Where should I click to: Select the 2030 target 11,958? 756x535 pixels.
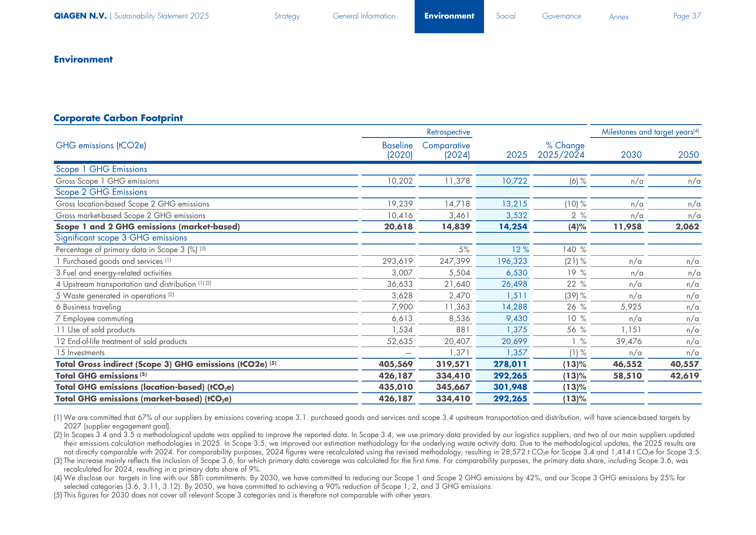point(628,227)
